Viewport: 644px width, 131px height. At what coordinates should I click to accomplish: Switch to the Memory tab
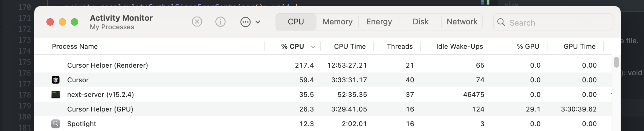(x=337, y=22)
